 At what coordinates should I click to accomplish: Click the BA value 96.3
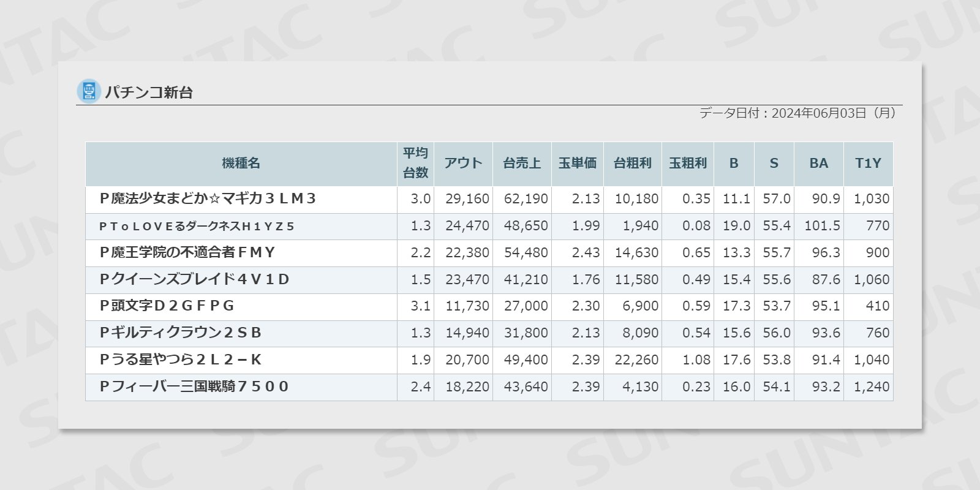pyautogui.click(x=826, y=252)
